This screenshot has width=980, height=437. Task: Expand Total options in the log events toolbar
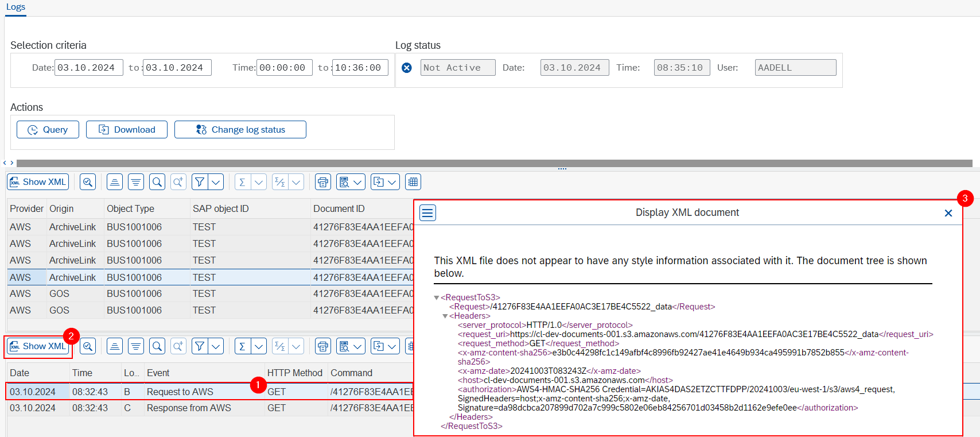coord(259,346)
